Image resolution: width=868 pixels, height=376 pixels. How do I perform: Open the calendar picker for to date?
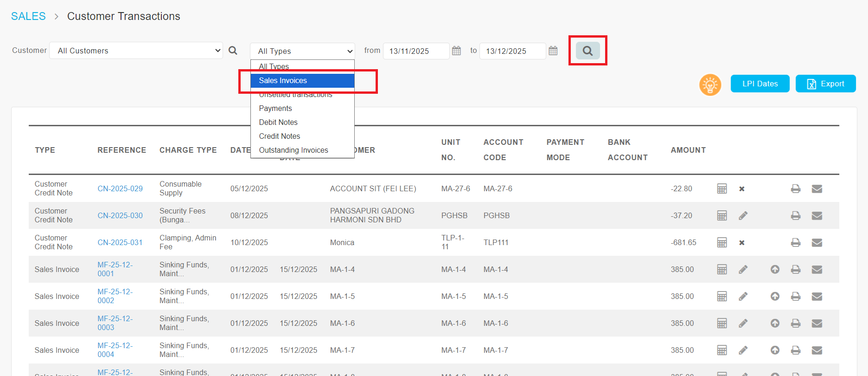click(x=553, y=51)
